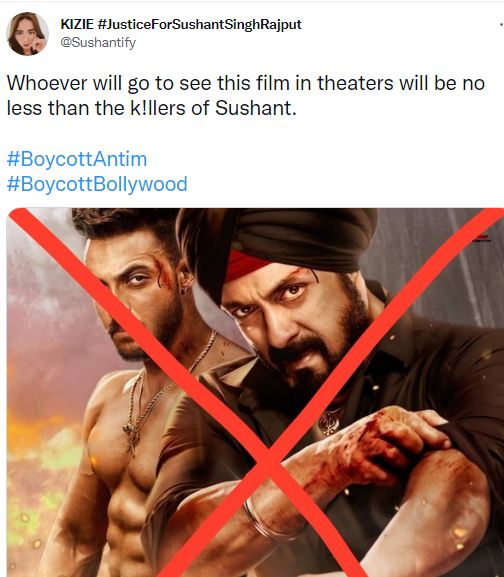Image resolution: width=504 pixels, height=577 pixels.
Task: Click the word "Whoever" starting the tweet
Action: [x=47, y=83]
